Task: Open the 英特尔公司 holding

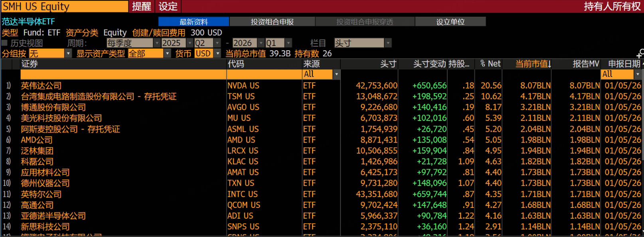Action: click(41, 194)
